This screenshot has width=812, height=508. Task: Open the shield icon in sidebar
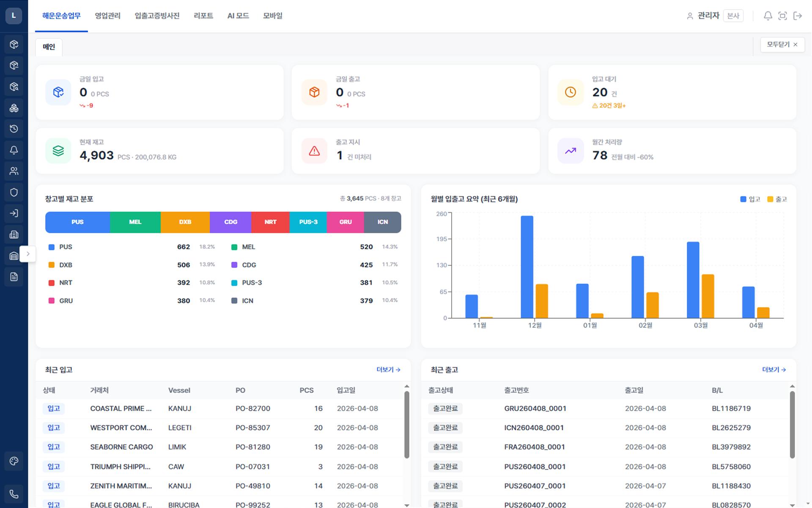[14, 192]
